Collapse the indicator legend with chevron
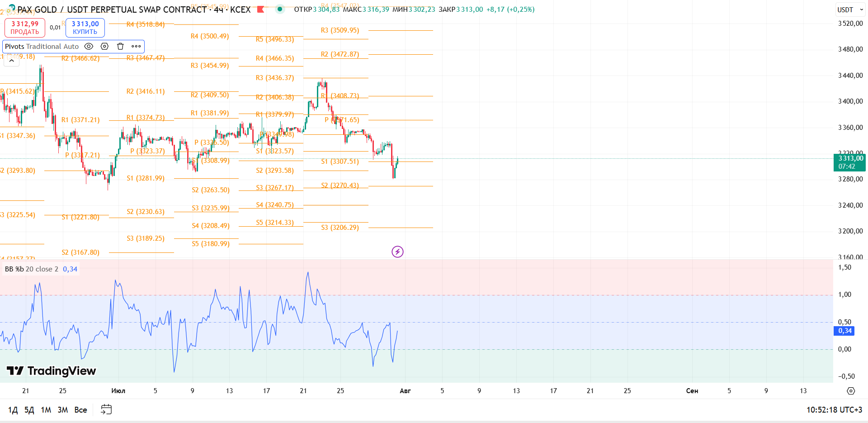Screen dimensions: 868x423 (x=12, y=60)
